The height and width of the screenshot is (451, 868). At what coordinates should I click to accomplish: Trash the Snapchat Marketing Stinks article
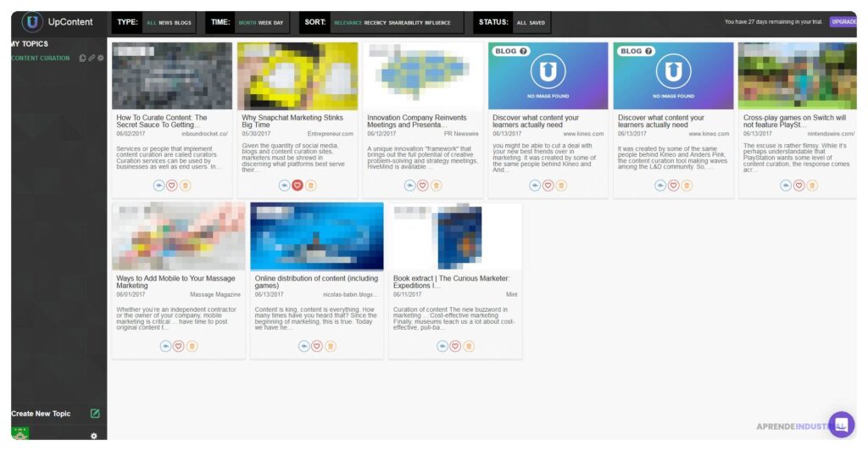click(x=310, y=186)
